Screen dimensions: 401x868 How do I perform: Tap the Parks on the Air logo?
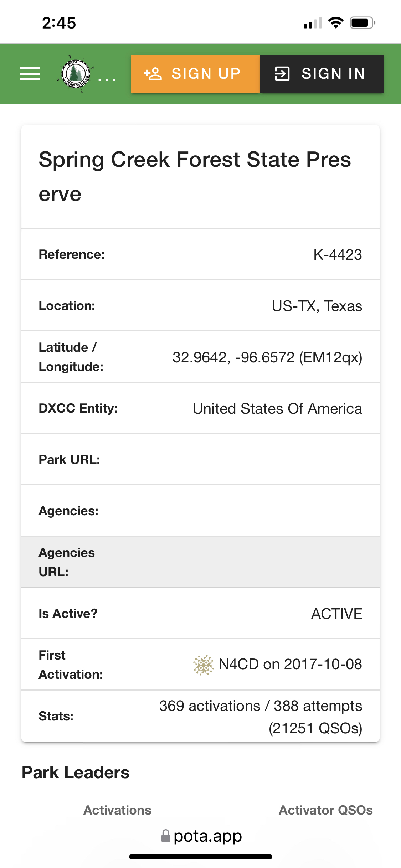[x=76, y=74]
